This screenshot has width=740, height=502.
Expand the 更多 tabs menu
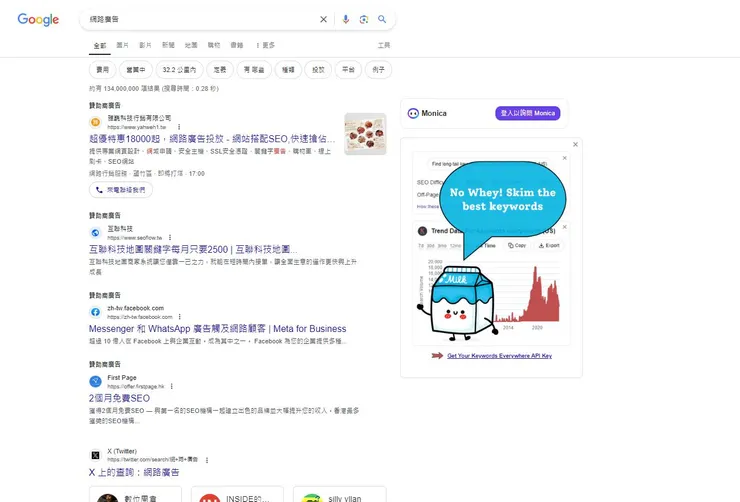click(265, 45)
